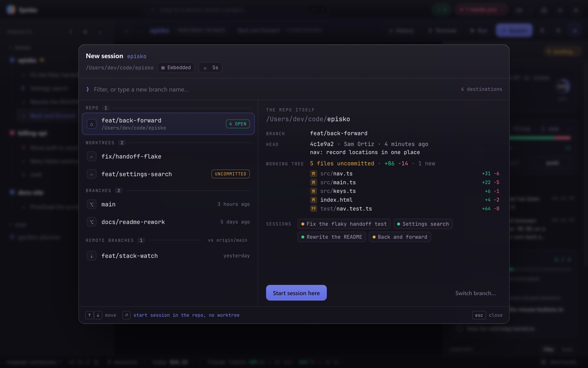Click the home icon beside feat/back-forward
The height and width of the screenshot is (368, 588).
tap(92, 124)
